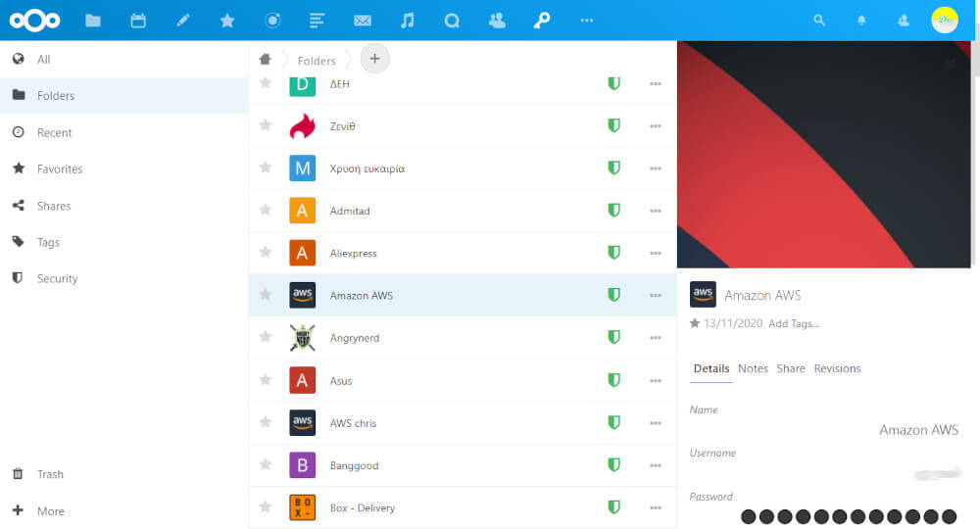Screen dimensions: 980x529
Task: Open the Notes pencil icon
Action: [x=182, y=21]
